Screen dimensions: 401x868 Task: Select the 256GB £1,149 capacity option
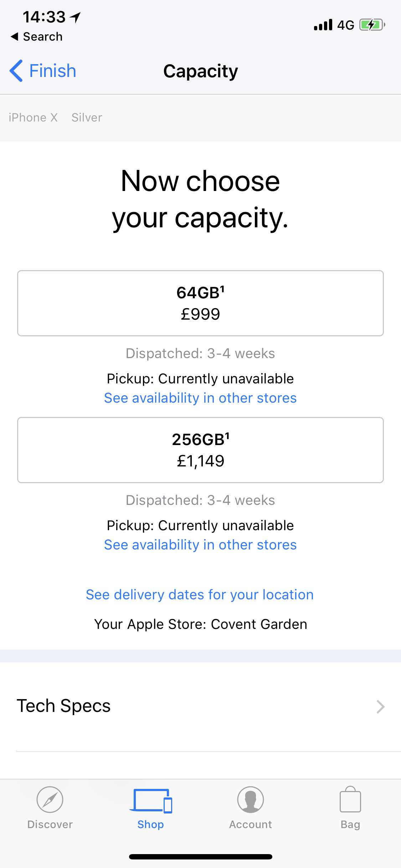click(200, 450)
